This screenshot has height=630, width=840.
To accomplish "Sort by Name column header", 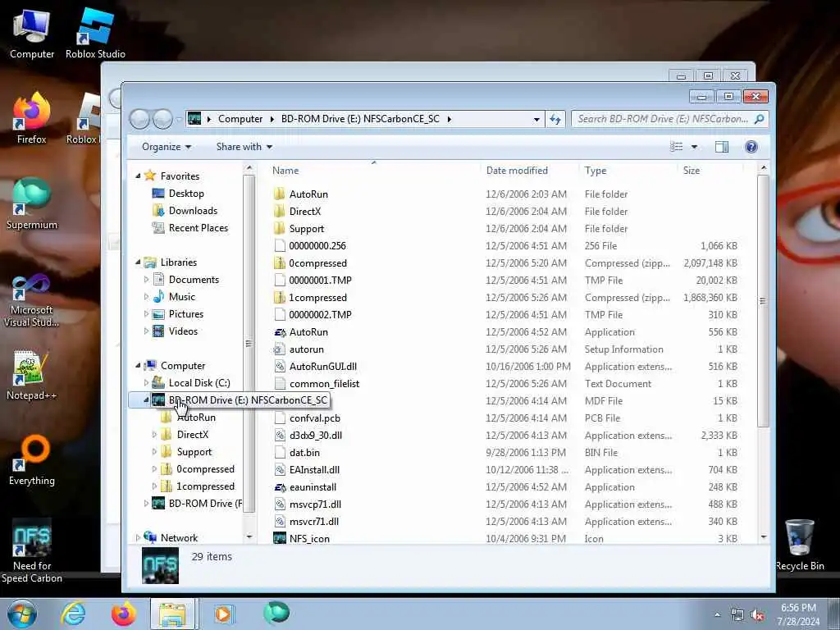I will point(285,171).
